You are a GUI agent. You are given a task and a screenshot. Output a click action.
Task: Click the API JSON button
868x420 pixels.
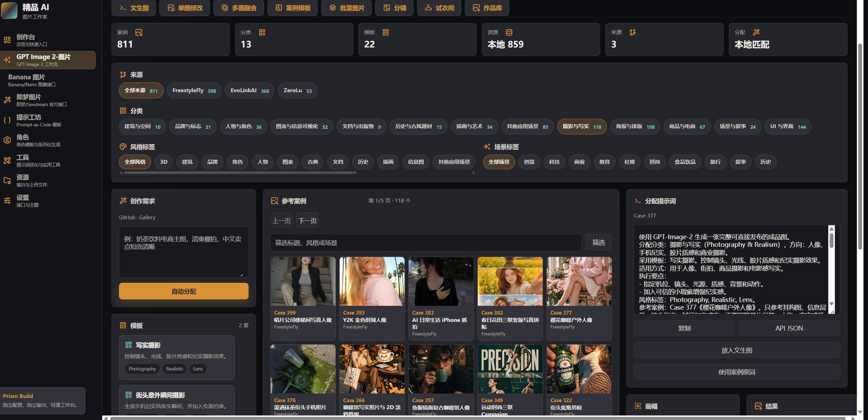coord(789,328)
